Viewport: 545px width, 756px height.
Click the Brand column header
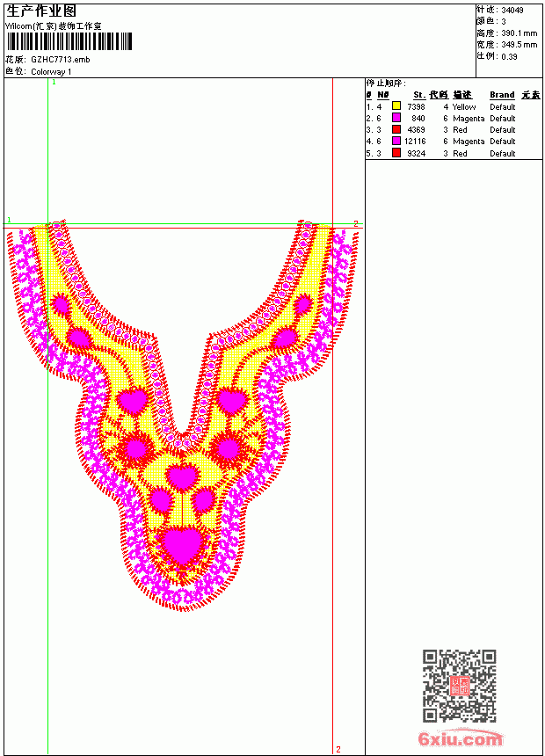point(502,95)
